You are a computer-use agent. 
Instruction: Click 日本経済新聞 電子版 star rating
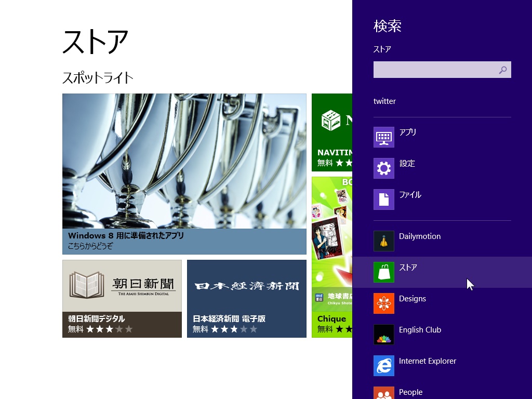[x=234, y=329]
